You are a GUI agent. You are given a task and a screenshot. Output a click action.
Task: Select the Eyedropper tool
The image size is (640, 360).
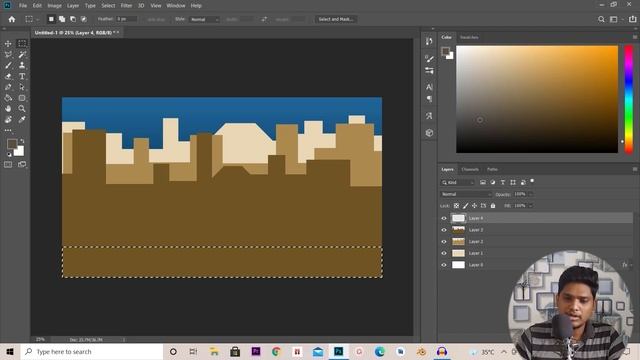22,120
